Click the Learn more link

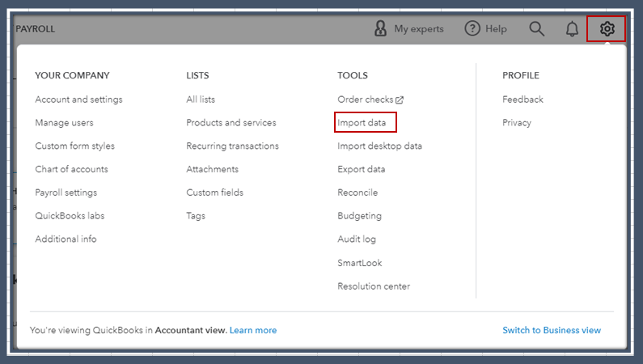pos(253,330)
